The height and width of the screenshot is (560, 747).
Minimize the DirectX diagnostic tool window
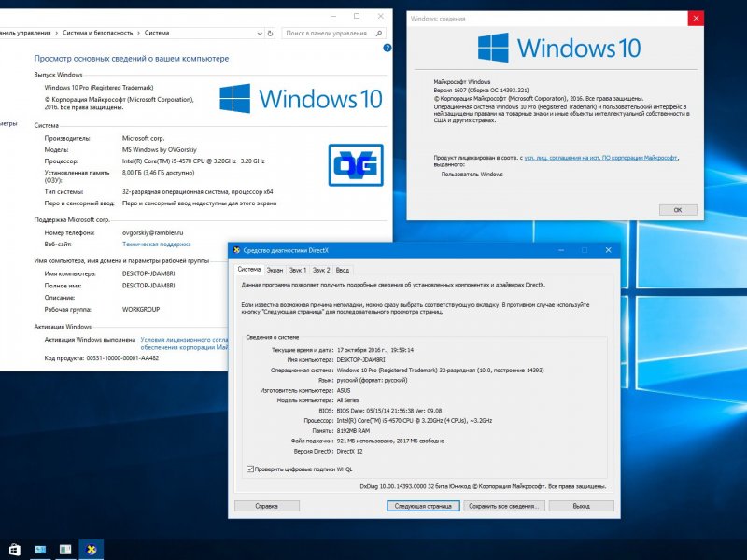(x=561, y=250)
